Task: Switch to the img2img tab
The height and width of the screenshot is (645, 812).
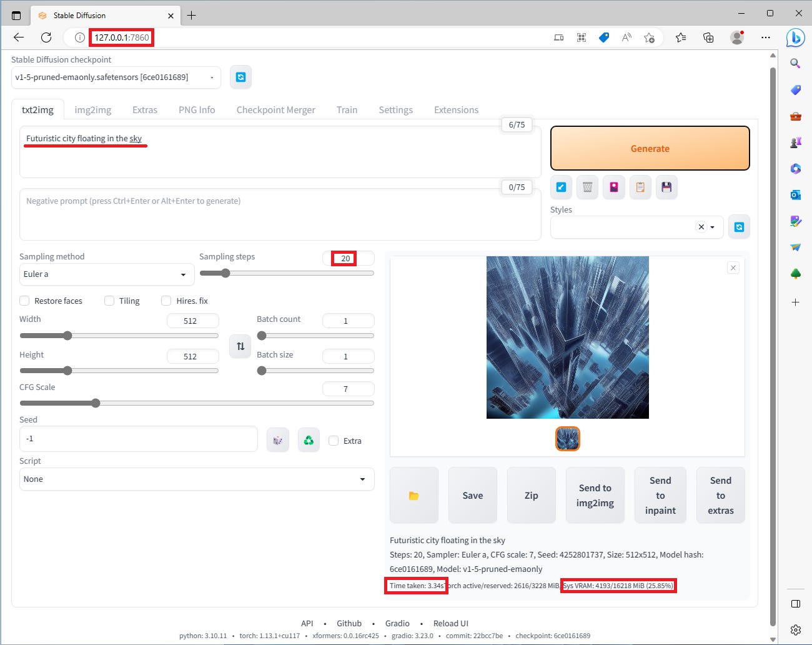Action: tap(92, 109)
